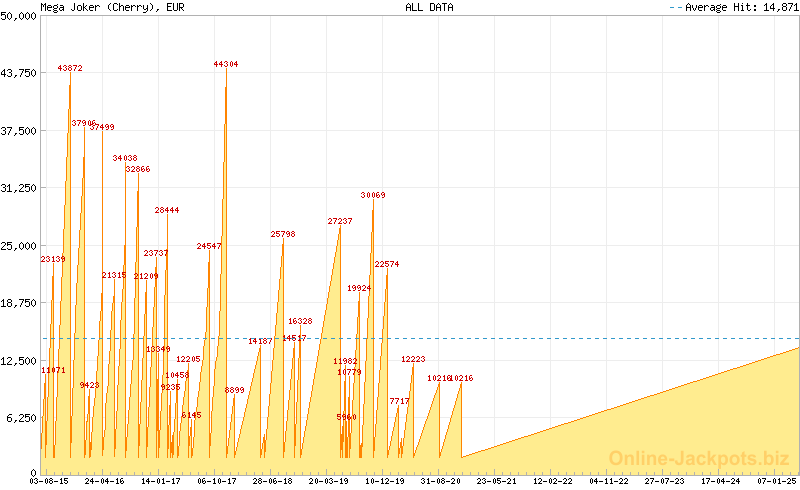Click the 23737 peak label

pyautogui.click(x=156, y=253)
